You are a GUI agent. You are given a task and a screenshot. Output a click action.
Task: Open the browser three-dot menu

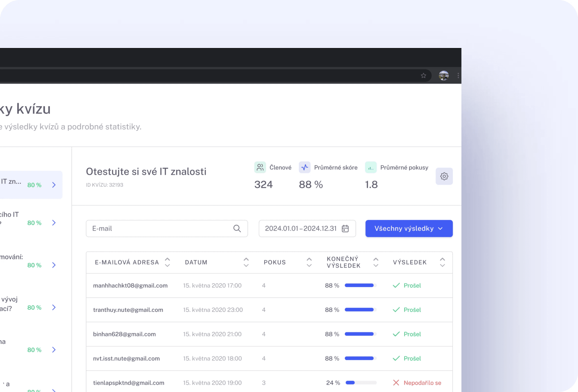[458, 76]
